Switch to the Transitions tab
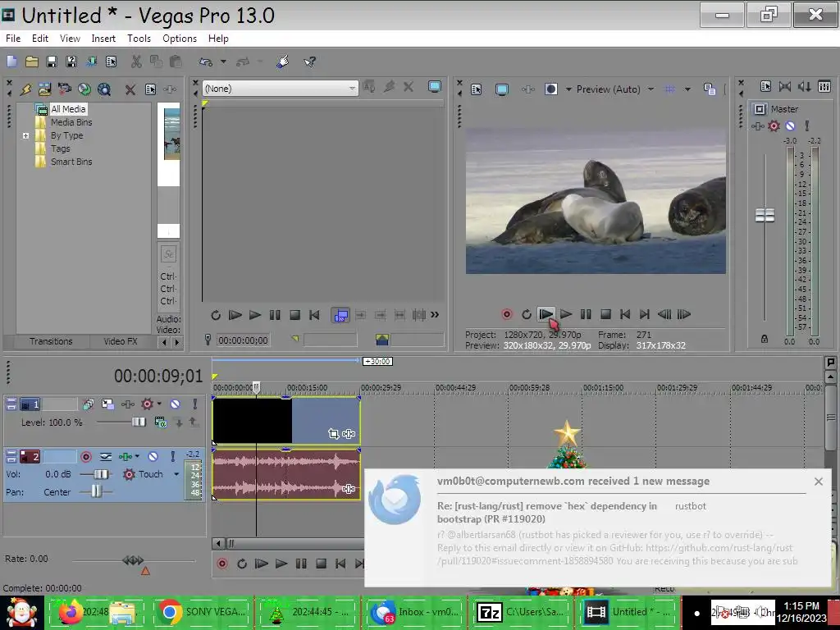This screenshot has width=840, height=630. tap(51, 341)
